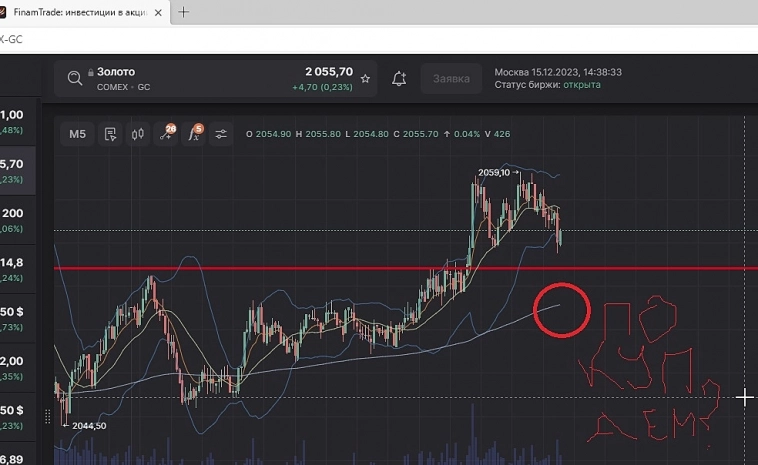Viewport: 758px width, 465px height.
Task: Change chart type via candlestick icon
Action: tap(138, 134)
